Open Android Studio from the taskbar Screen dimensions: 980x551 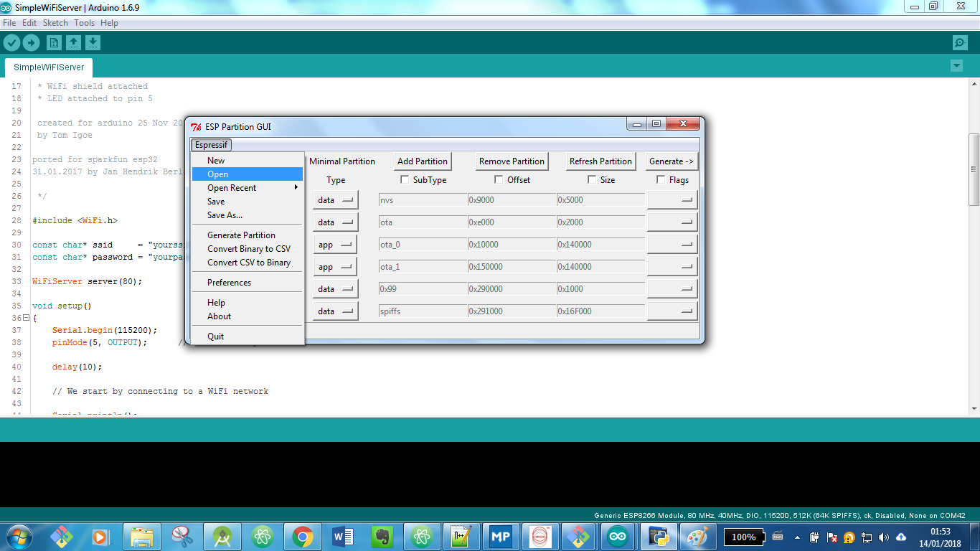point(222,536)
